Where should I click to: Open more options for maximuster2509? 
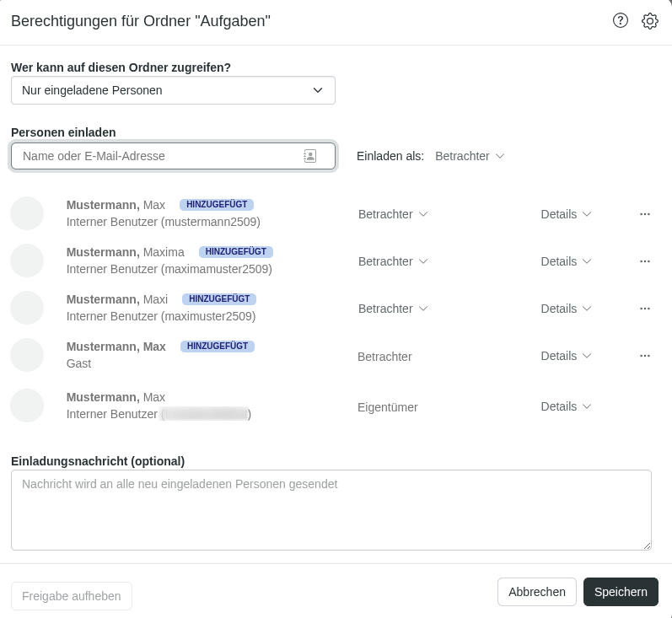645,309
